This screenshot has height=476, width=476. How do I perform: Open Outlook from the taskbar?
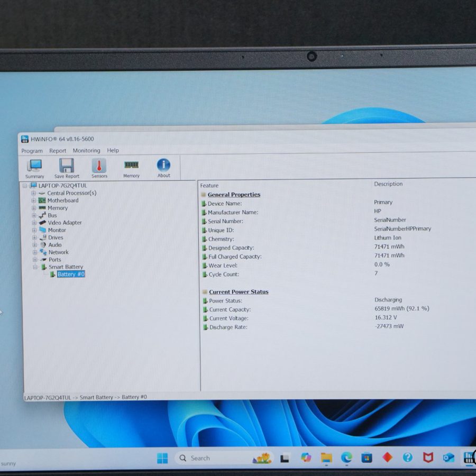(448, 457)
